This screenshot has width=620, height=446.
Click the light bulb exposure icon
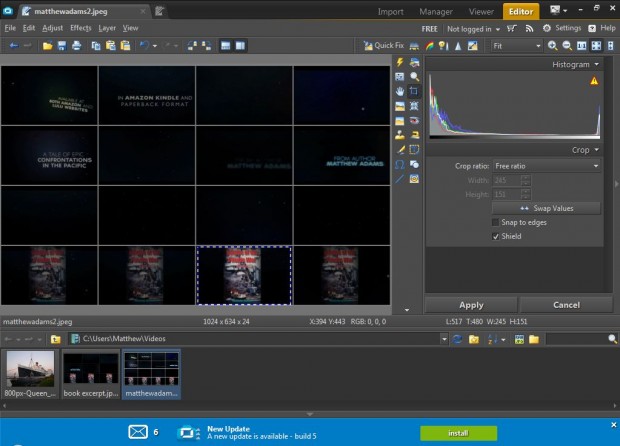[x=444, y=46]
